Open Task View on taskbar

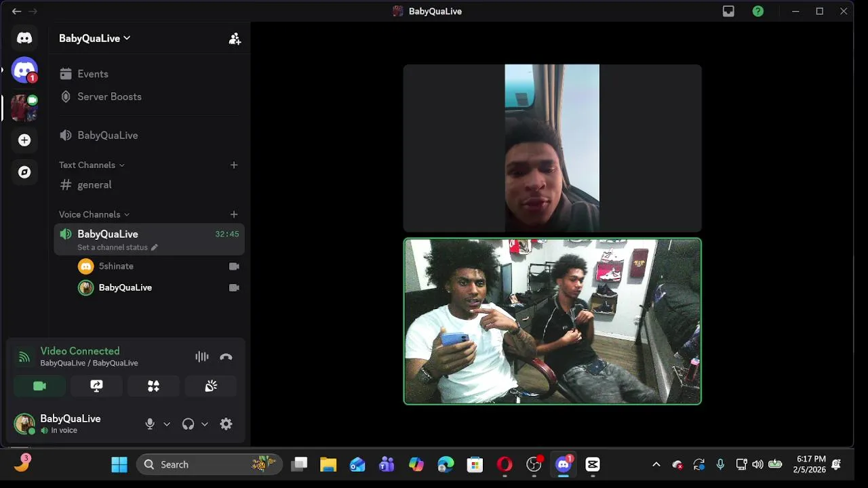299,464
